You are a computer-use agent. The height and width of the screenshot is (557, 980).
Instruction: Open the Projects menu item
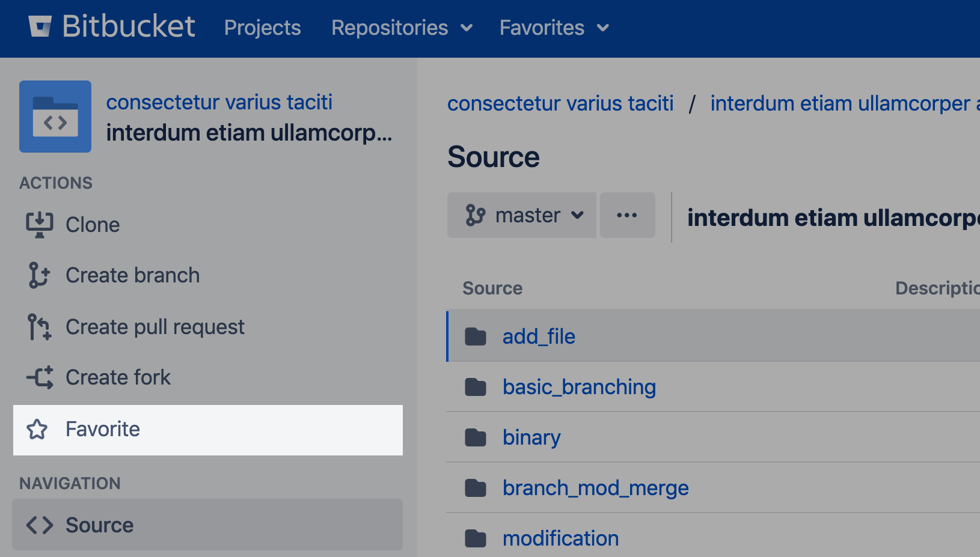click(262, 28)
